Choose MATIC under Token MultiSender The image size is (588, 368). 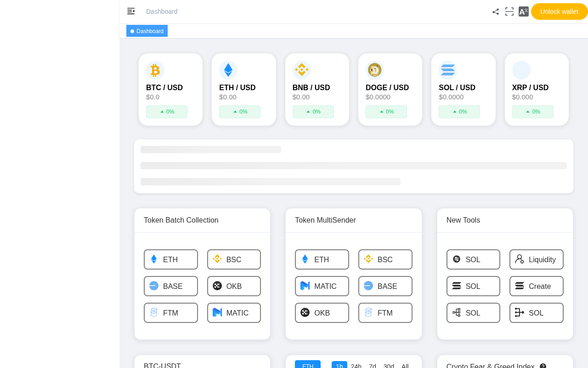coord(322,286)
